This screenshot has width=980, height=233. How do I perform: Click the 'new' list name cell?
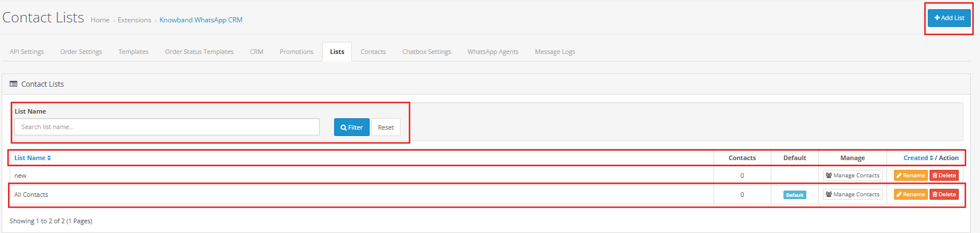coord(362,176)
